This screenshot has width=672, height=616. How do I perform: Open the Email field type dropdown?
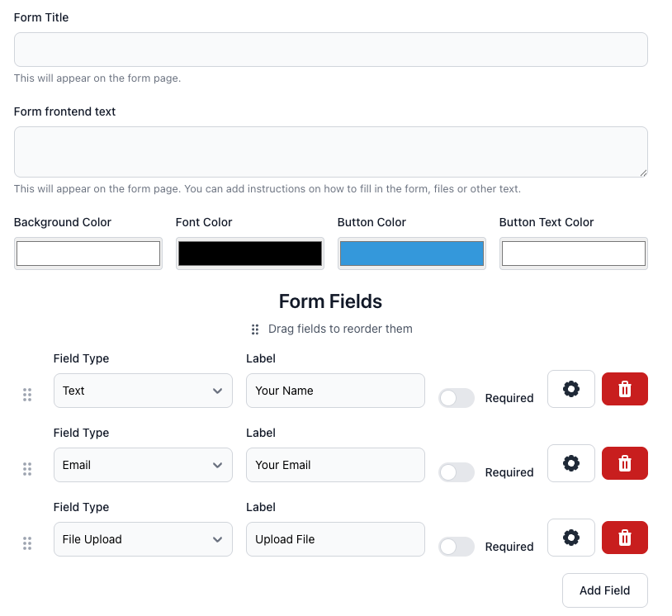(143, 465)
